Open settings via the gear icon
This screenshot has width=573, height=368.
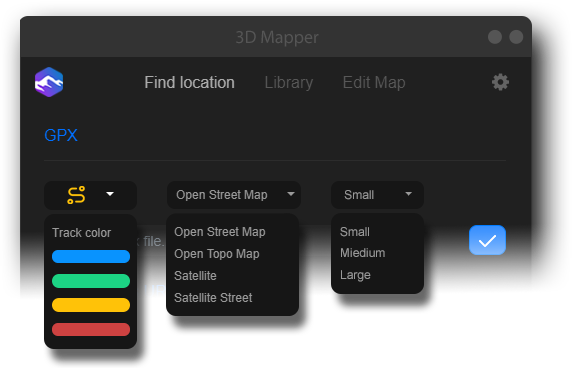pyautogui.click(x=500, y=82)
